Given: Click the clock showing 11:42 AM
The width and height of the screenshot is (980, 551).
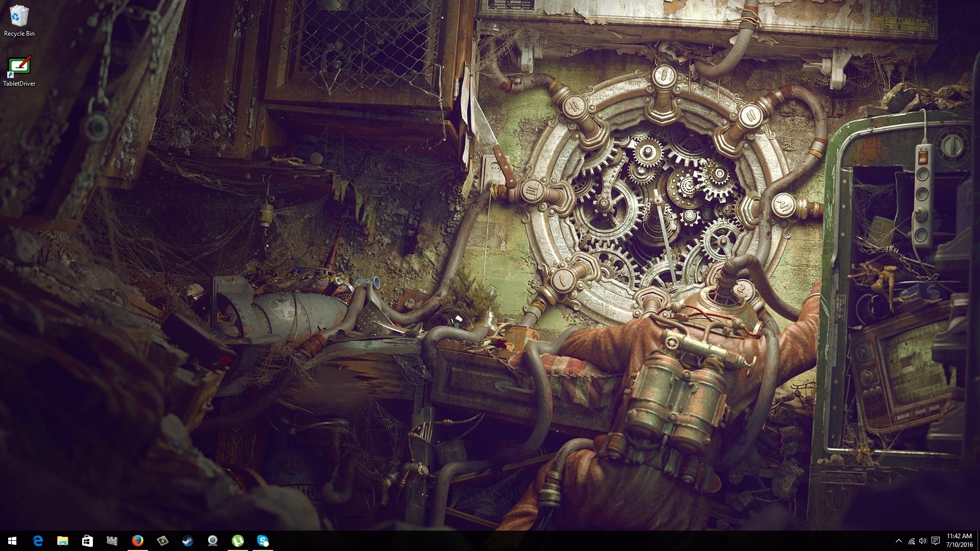Looking at the screenshot, I should click(959, 541).
